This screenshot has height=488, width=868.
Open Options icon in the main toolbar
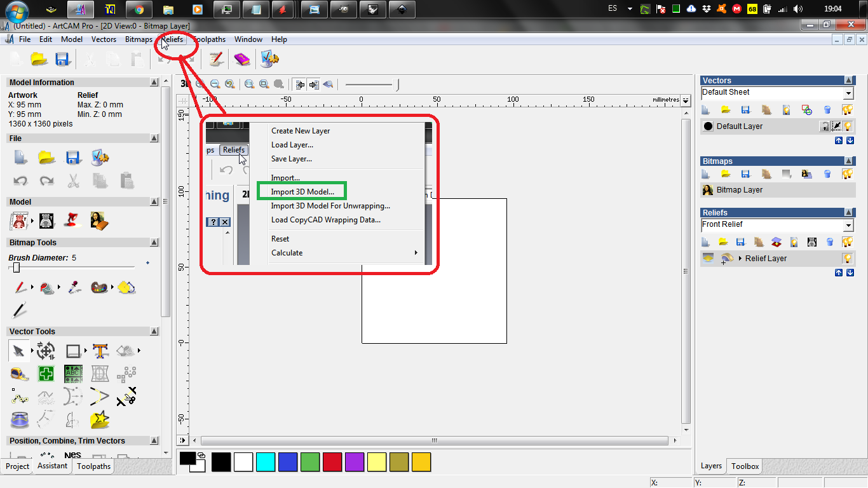point(270,59)
